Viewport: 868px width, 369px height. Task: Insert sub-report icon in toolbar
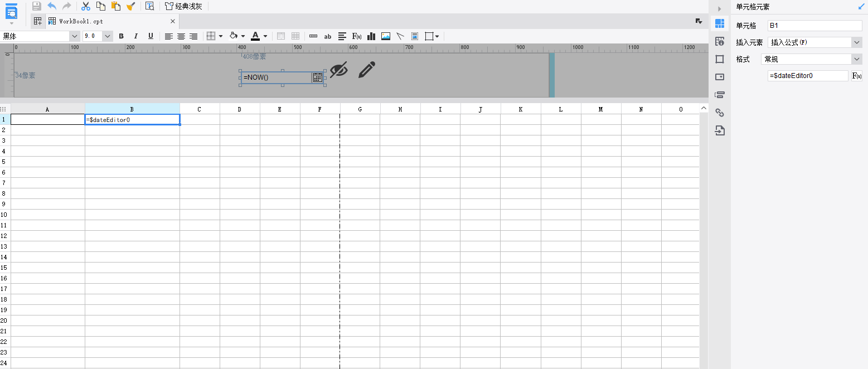coord(415,36)
